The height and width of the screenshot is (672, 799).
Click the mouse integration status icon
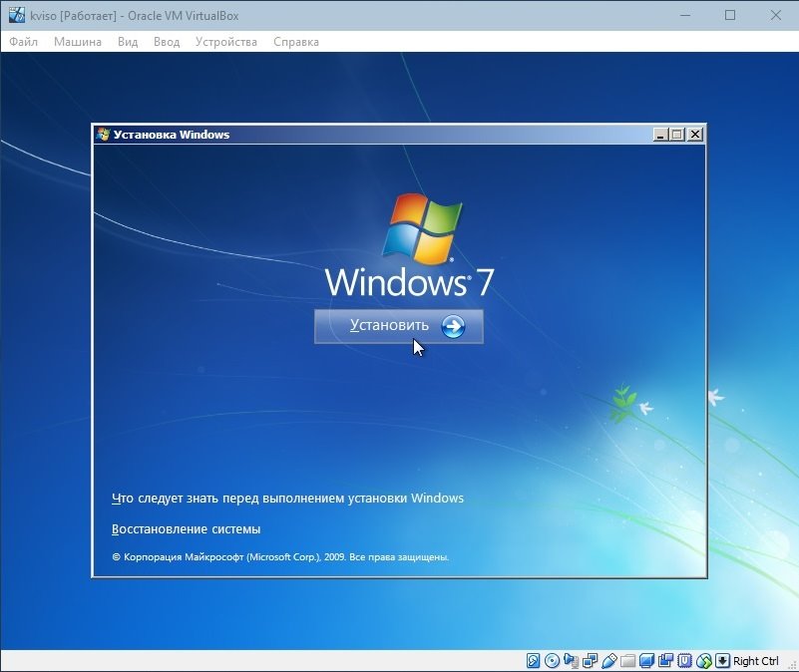point(703,661)
